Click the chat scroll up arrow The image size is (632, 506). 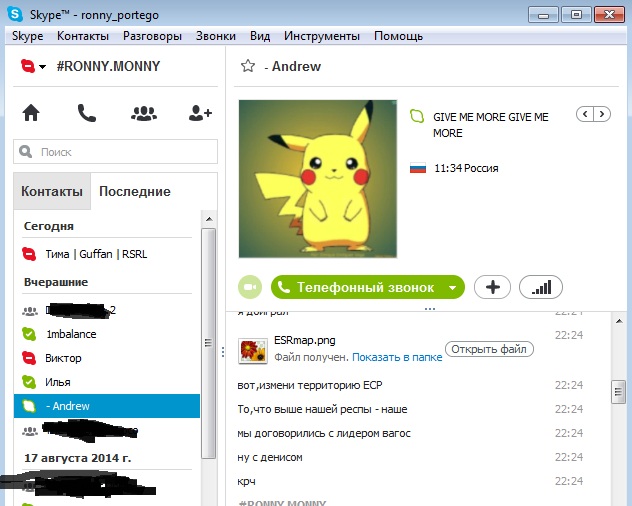coord(619,321)
